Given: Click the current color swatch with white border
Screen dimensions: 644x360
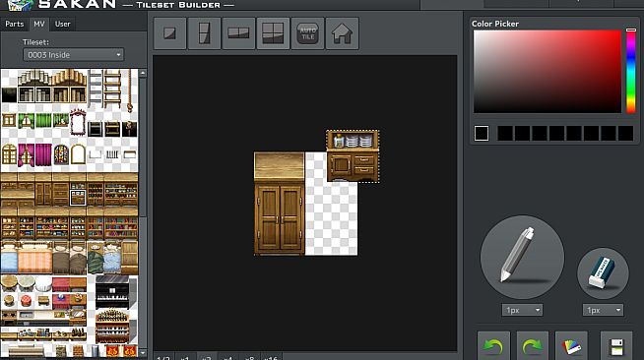Looking at the screenshot, I should tap(482, 133).
